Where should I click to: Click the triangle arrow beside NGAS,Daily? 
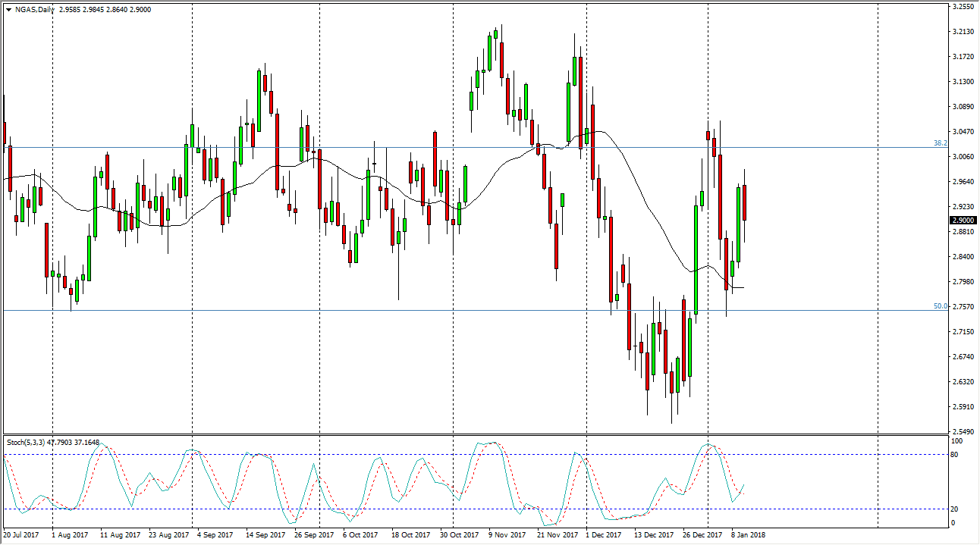pyautogui.click(x=8, y=10)
